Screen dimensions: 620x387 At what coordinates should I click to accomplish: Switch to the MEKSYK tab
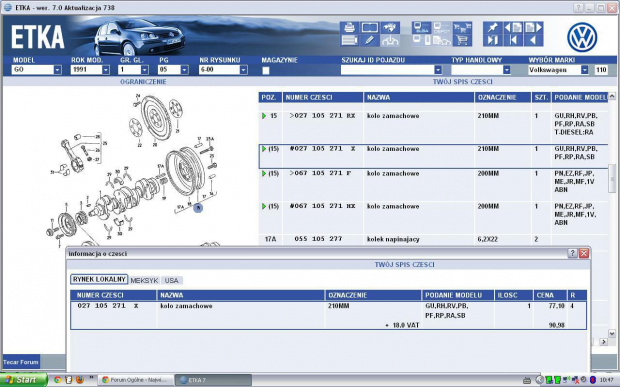click(144, 280)
